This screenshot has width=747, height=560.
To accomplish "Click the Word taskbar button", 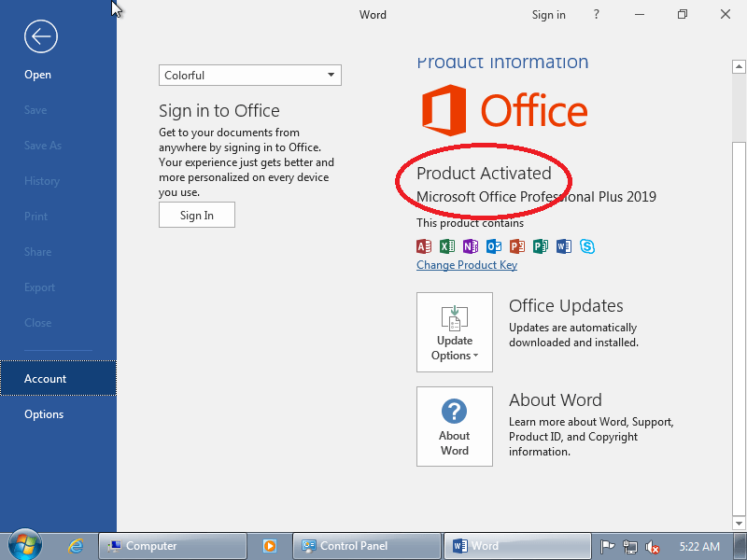I will pyautogui.click(x=517, y=546).
